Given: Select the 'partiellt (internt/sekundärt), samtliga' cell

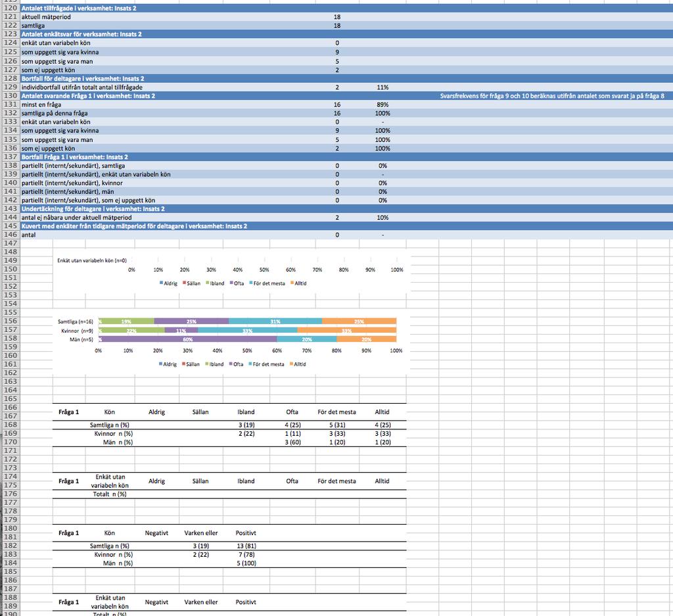Looking at the screenshot, I should 74,166.
